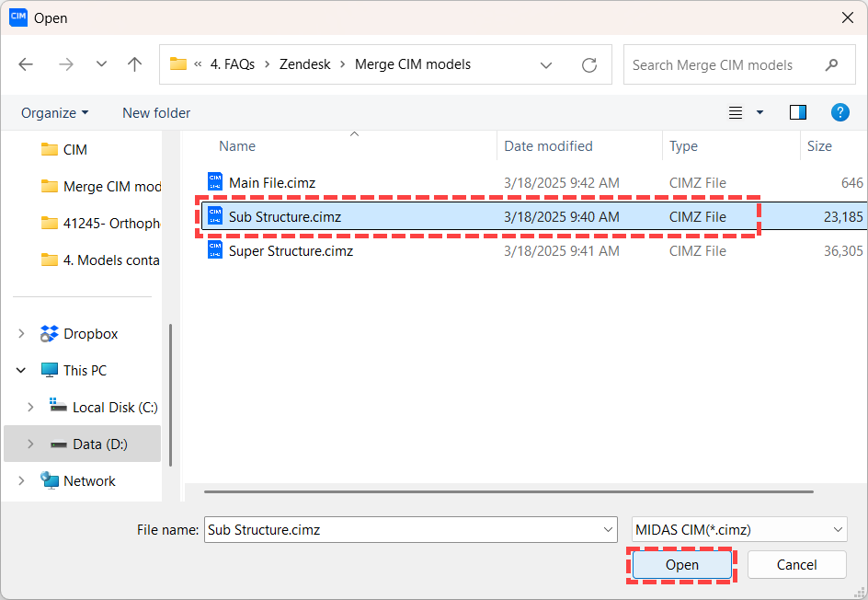Image resolution: width=868 pixels, height=600 pixels.
Task: Open the Organize menu
Action: coord(55,112)
